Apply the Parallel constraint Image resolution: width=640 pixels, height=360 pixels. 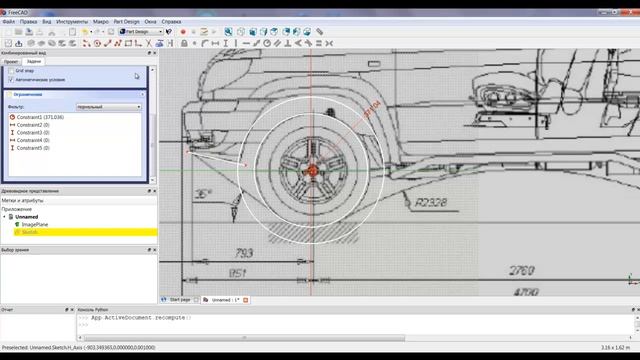(x=278, y=43)
